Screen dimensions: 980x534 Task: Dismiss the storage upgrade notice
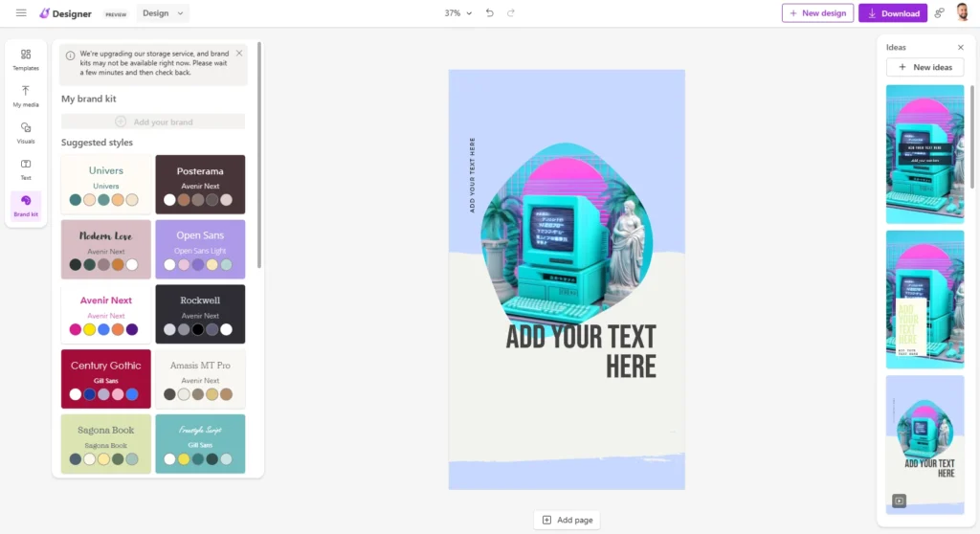(x=238, y=54)
